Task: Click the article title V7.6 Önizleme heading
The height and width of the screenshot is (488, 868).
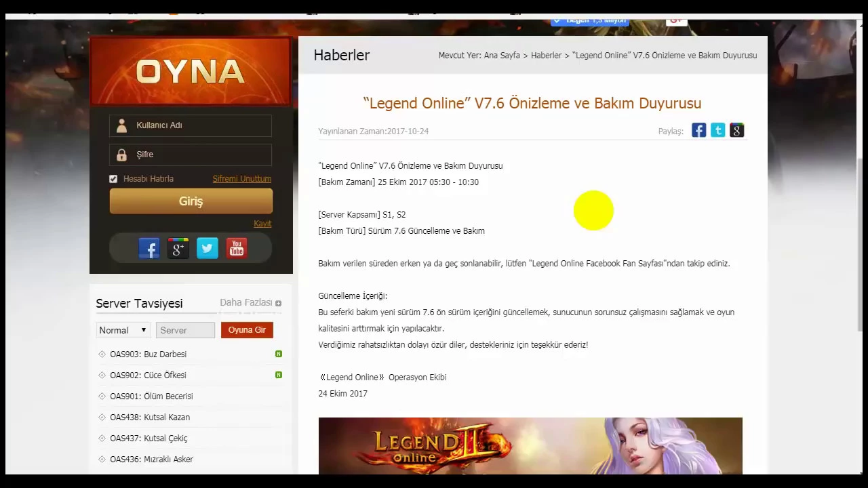Action: pos(532,103)
